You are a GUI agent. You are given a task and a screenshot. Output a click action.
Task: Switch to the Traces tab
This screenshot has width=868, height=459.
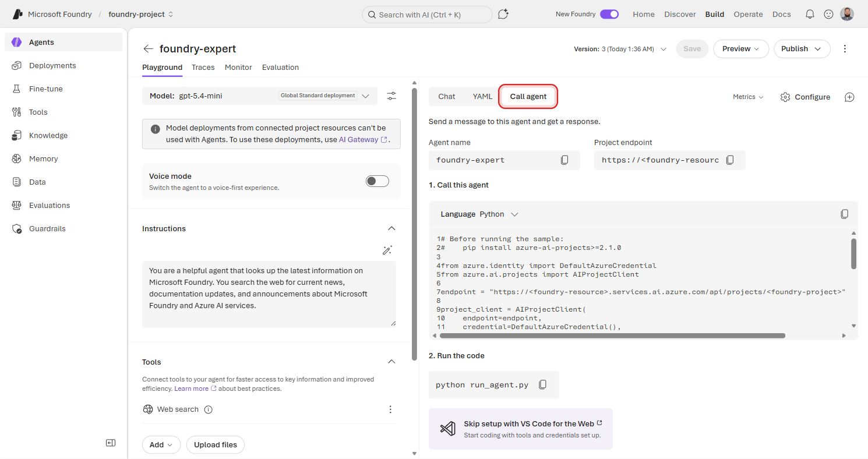click(x=203, y=67)
